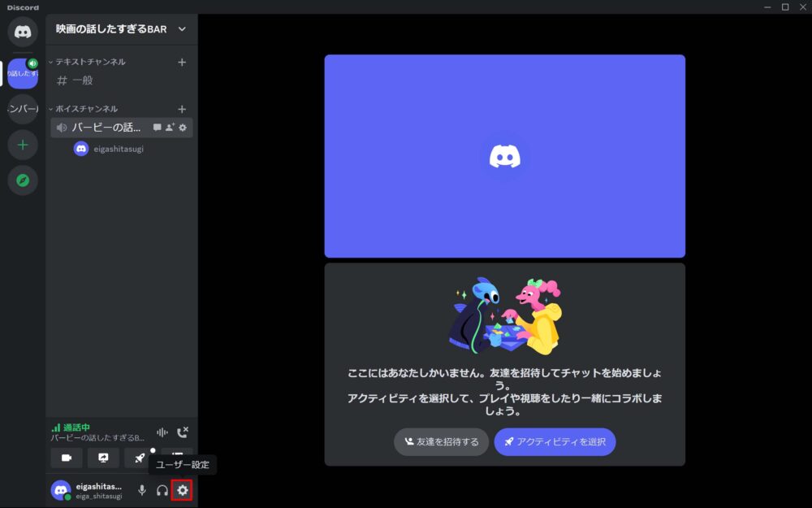Add a server with the green plus

coord(23,145)
